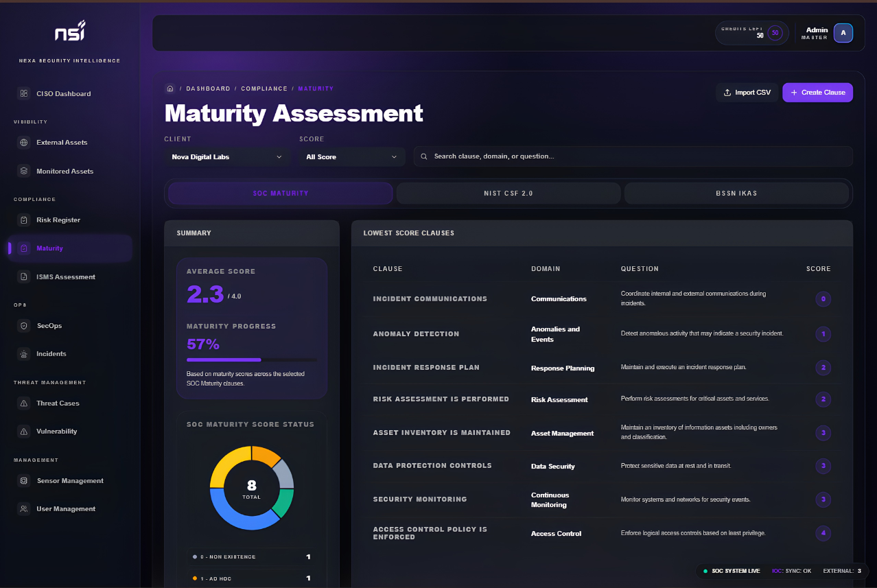The width and height of the screenshot is (877, 588).
Task: Click the User Management people icon
Action: click(x=24, y=509)
